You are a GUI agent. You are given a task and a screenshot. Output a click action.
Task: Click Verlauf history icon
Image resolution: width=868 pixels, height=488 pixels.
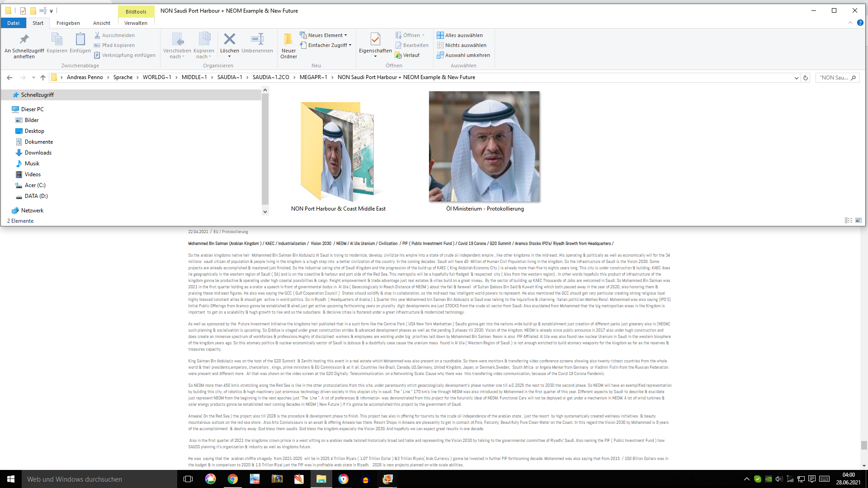point(398,55)
